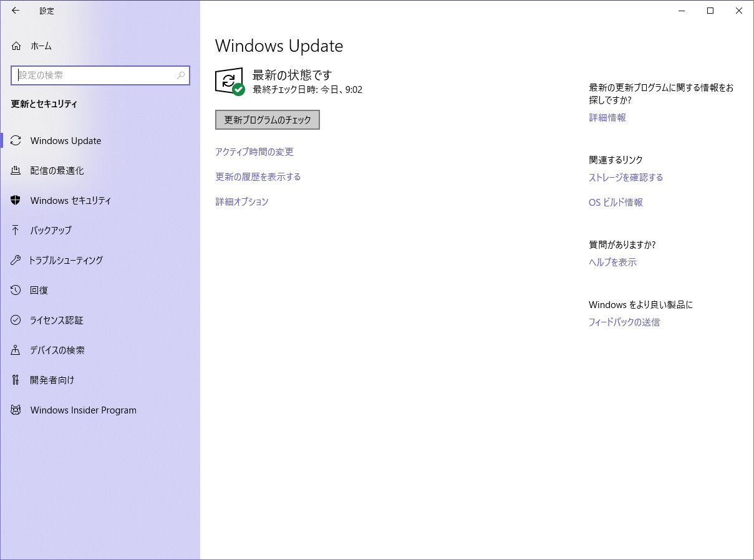Image resolution: width=754 pixels, height=560 pixels.
Task: Maximize the 設定 window
Action: (x=710, y=11)
